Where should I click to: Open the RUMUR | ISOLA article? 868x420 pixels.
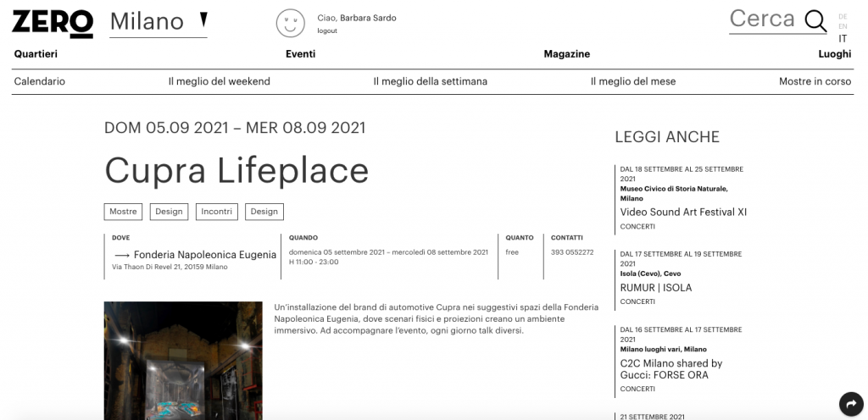[655, 288]
